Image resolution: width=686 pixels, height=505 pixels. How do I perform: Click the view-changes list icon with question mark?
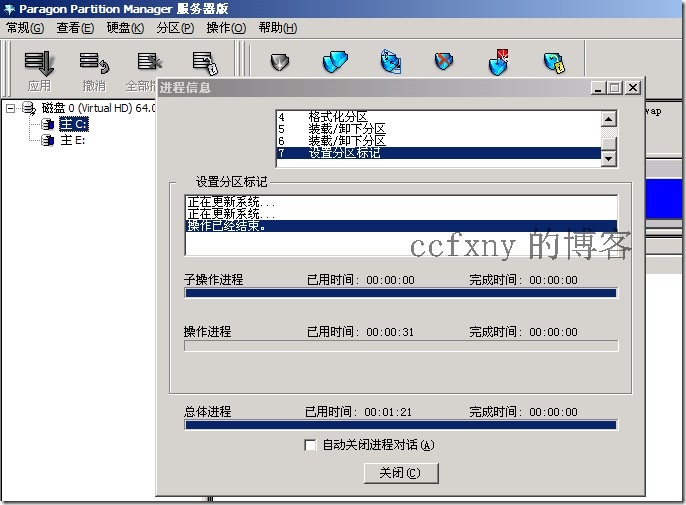205,63
